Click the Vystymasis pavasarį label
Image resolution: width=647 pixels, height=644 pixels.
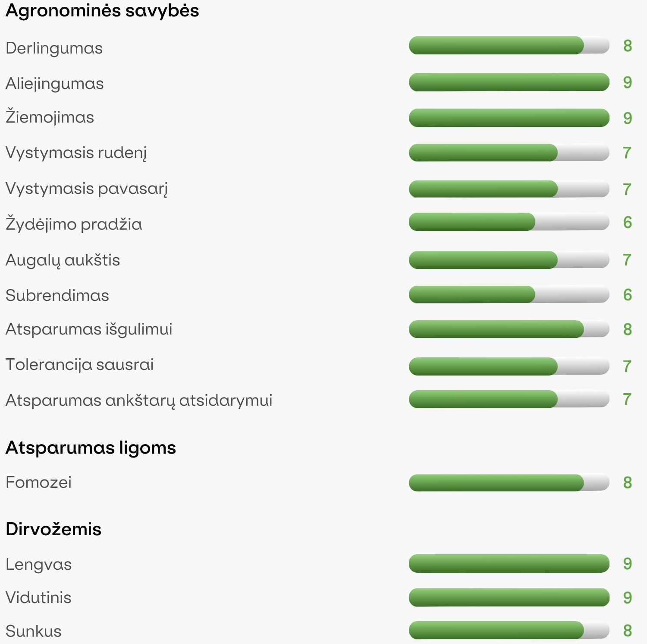(x=87, y=189)
